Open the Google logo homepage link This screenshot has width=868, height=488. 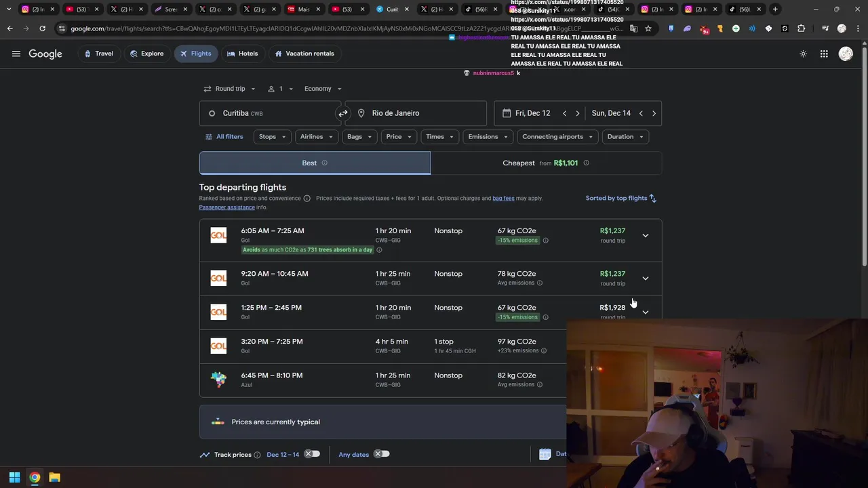tap(45, 54)
